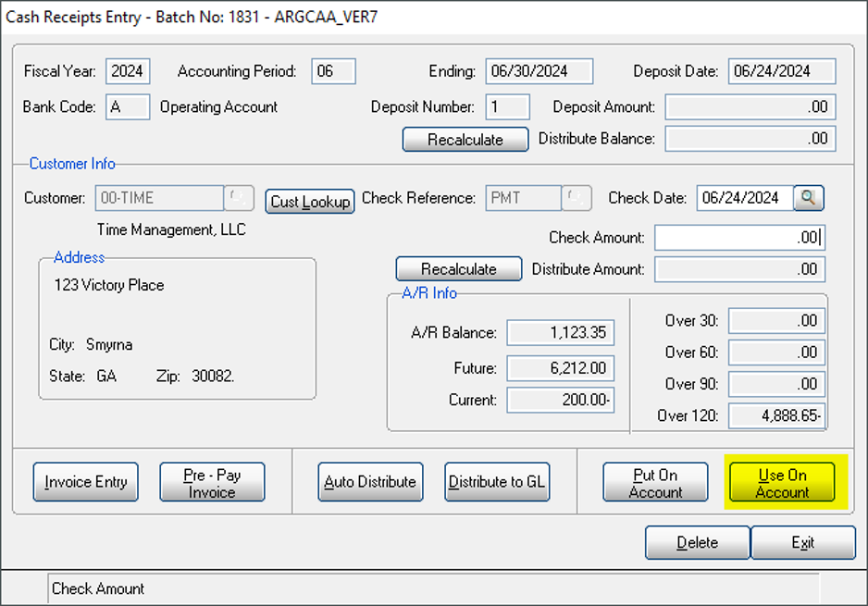
Task: Click Recalculate beside Distribute Amount
Action: [459, 269]
